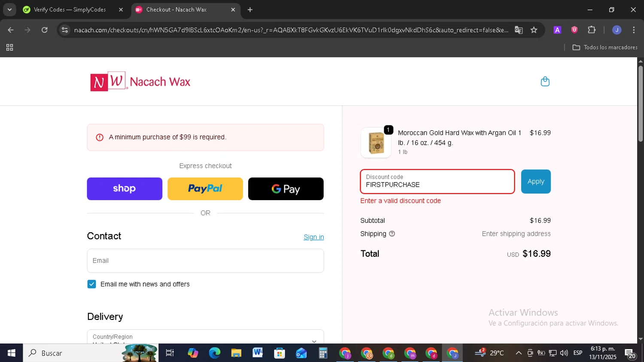Bookmark this page with the star icon
The height and width of the screenshot is (362, 644).
click(534, 30)
